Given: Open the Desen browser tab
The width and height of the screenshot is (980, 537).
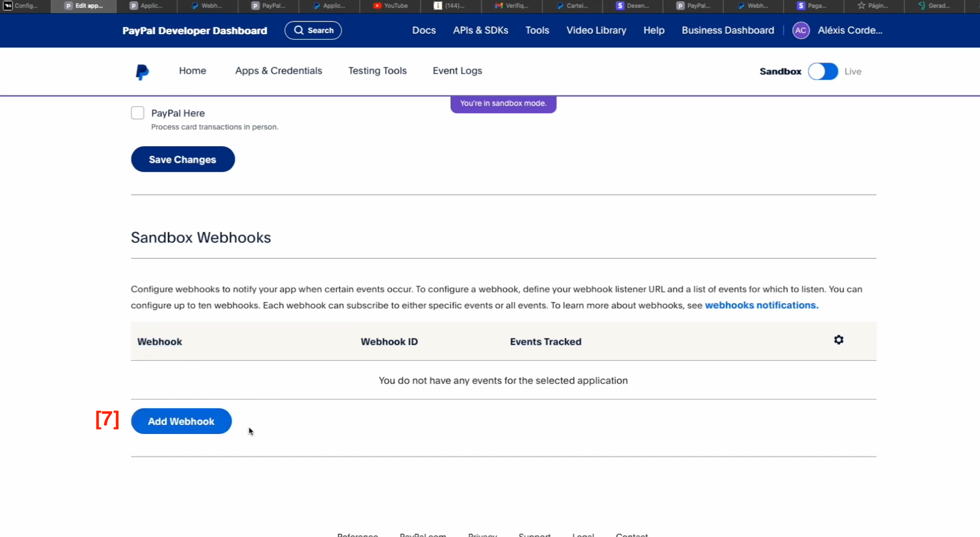Looking at the screenshot, I should pyautogui.click(x=633, y=6).
